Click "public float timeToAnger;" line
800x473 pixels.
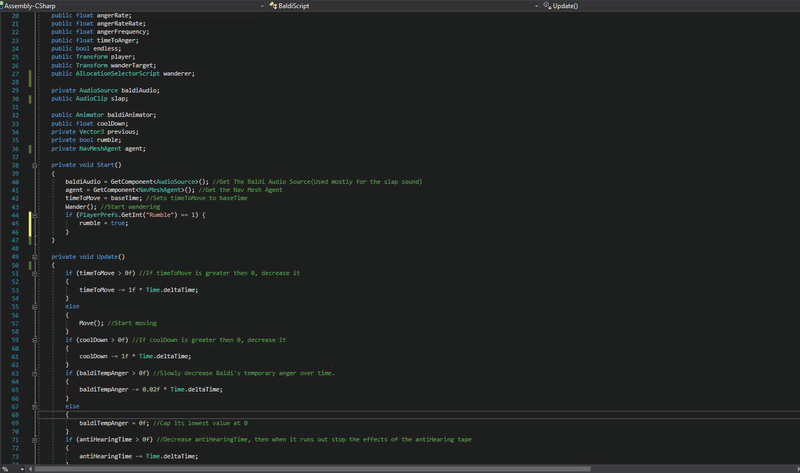click(95, 40)
